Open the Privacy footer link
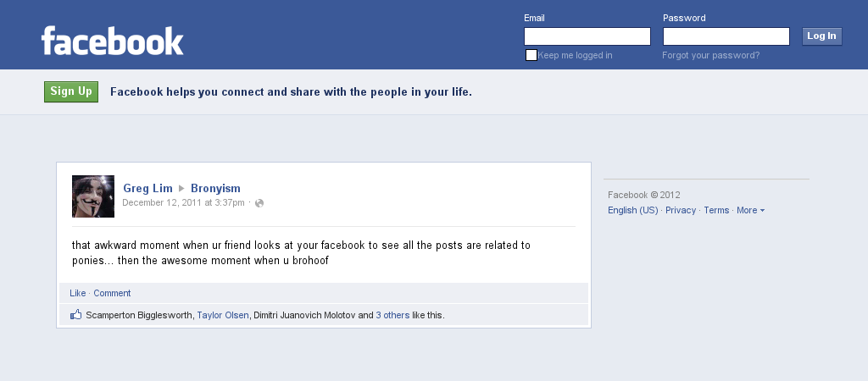Image resolution: width=868 pixels, height=381 pixels. (681, 210)
